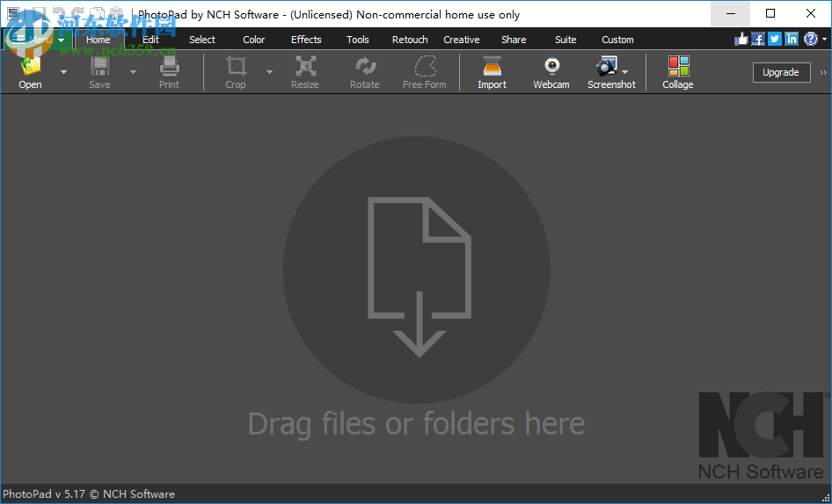Open the Color tab
832x504 pixels.
[254, 40]
